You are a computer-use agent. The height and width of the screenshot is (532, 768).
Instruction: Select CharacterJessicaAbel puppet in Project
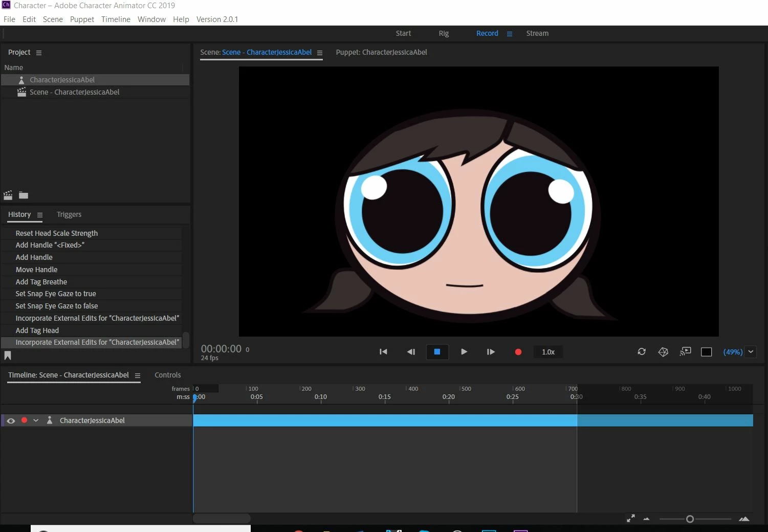pos(95,80)
